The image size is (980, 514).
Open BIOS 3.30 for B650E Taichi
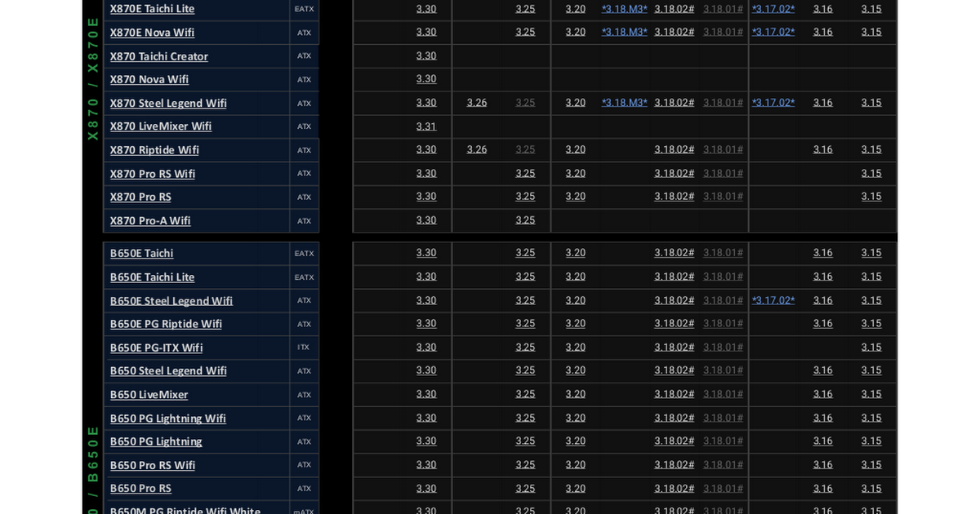click(x=426, y=253)
